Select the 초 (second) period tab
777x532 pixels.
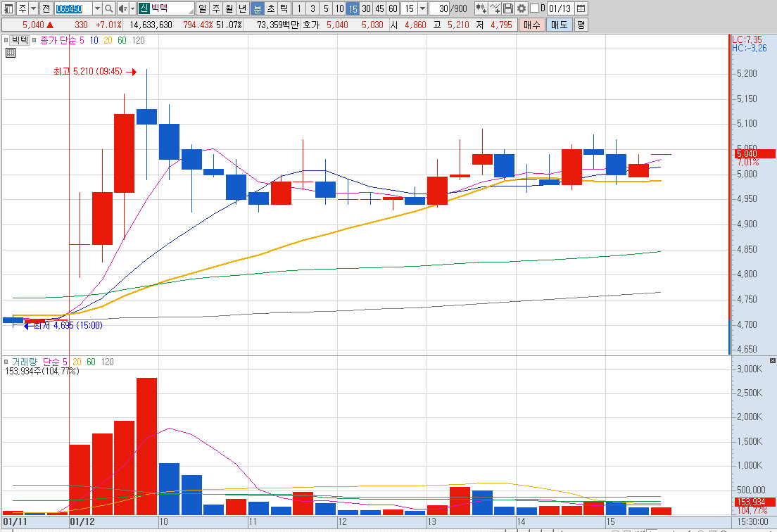[x=270, y=8]
